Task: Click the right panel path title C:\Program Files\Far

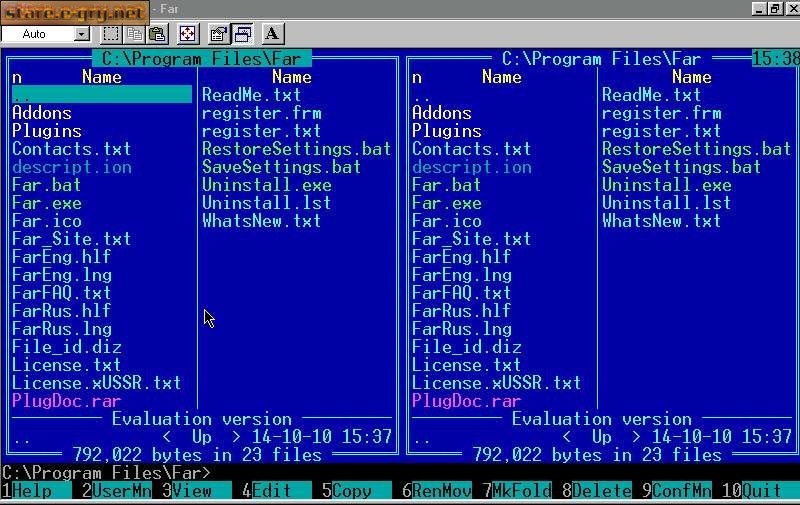Action: coord(602,59)
